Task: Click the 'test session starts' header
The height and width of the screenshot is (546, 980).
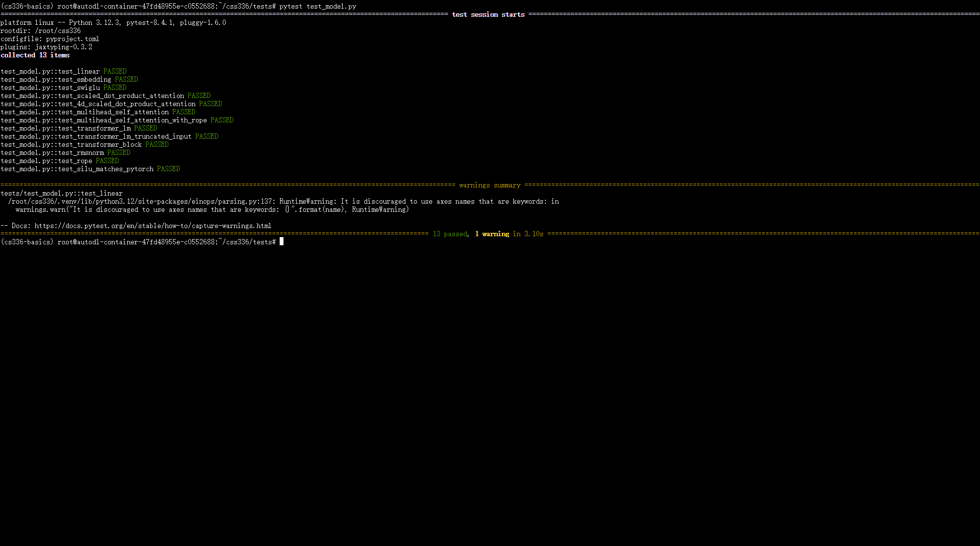Action: point(488,15)
